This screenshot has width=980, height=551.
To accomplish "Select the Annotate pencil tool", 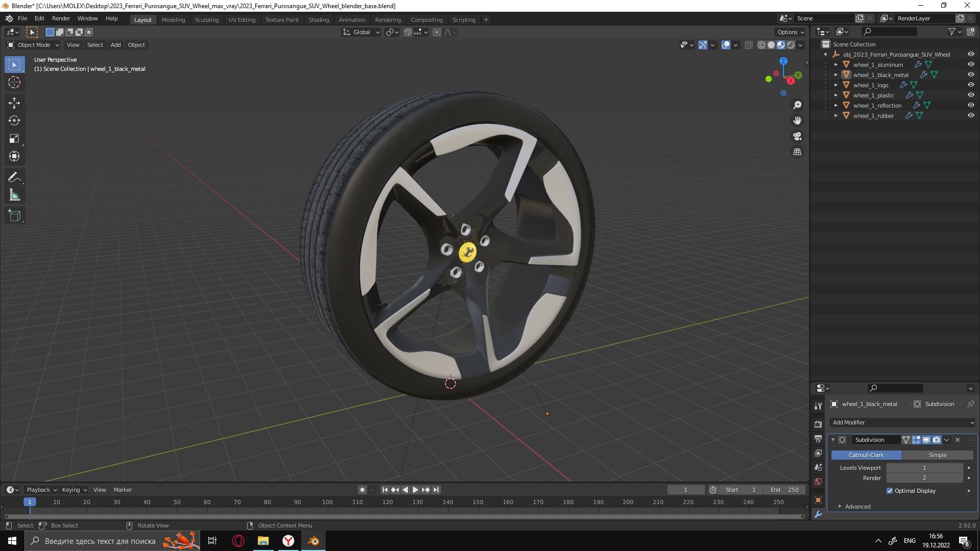I will pyautogui.click(x=14, y=178).
